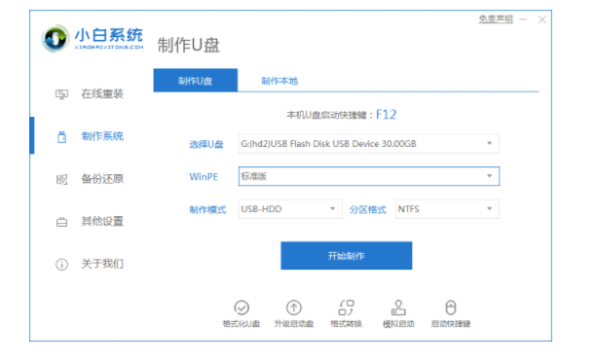Launch the 模拟启动 simulation icon

coord(398,308)
